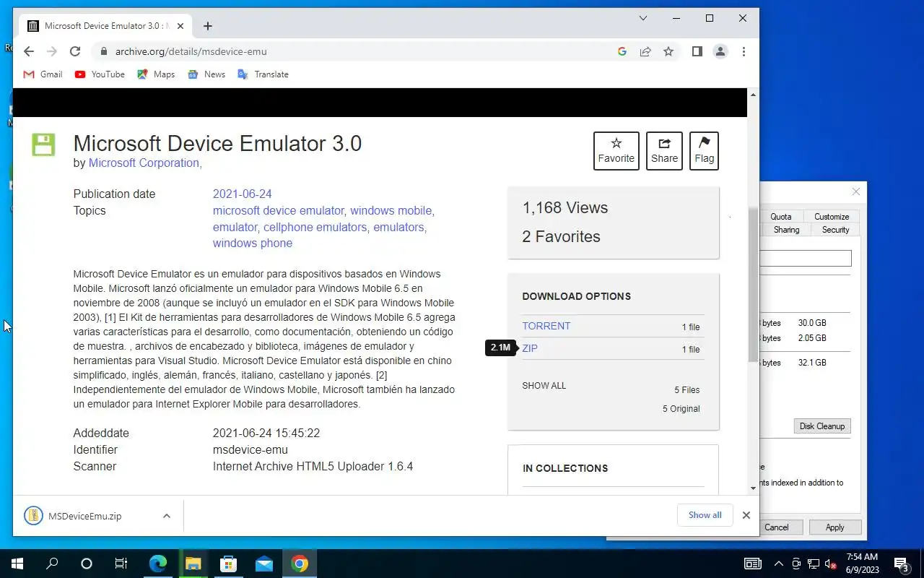Open the windows mobile topic link
Viewport: 924px width, 578px height.
pyautogui.click(x=391, y=211)
